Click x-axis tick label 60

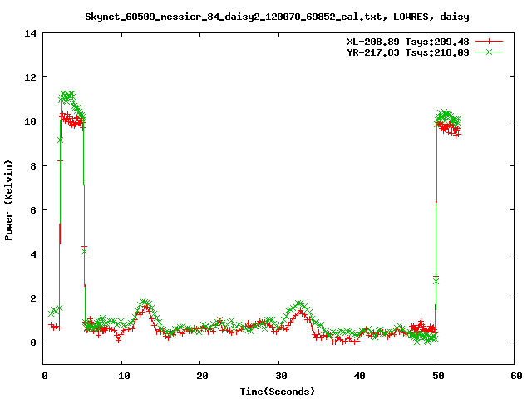tap(516, 376)
